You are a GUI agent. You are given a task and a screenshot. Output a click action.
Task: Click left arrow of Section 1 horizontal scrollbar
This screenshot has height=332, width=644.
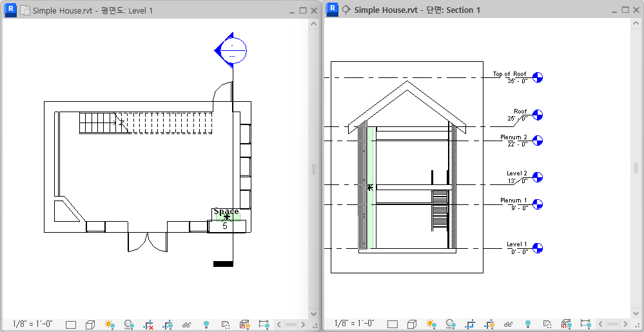(600, 325)
